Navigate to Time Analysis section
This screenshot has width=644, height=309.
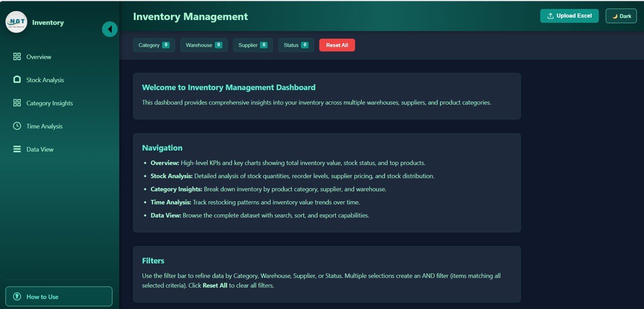(44, 126)
